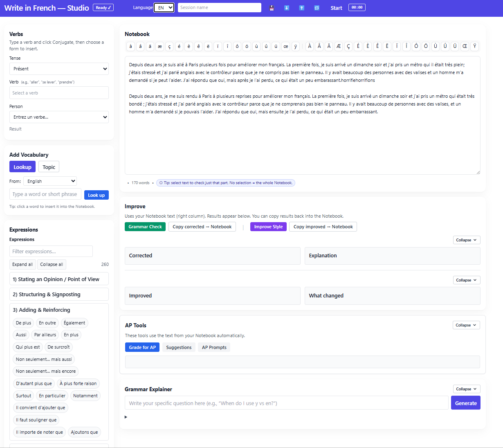Run the Grammar Check on the Notebook
The height and width of the screenshot is (448, 503).
pyautogui.click(x=145, y=226)
